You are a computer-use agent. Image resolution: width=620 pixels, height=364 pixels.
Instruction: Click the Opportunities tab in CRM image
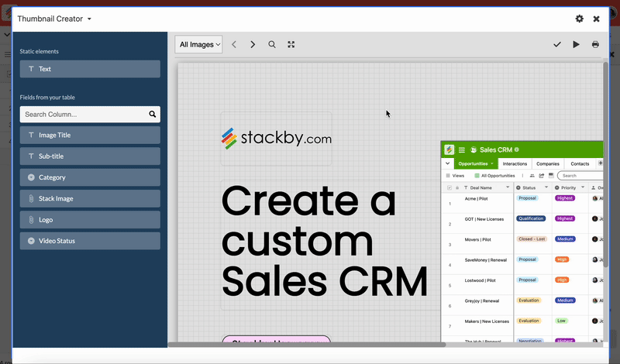click(476, 163)
